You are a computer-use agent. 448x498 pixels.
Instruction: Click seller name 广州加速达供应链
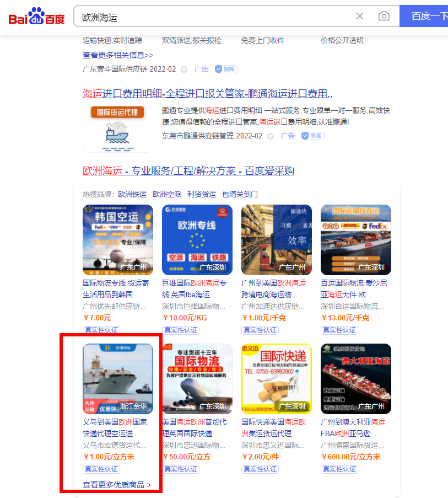pos(273,306)
